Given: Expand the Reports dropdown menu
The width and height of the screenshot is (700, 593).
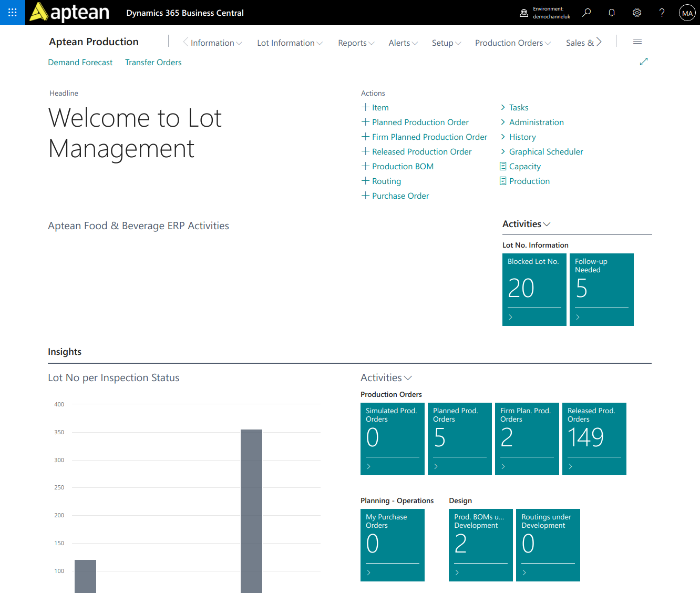Looking at the screenshot, I should (x=356, y=43).
